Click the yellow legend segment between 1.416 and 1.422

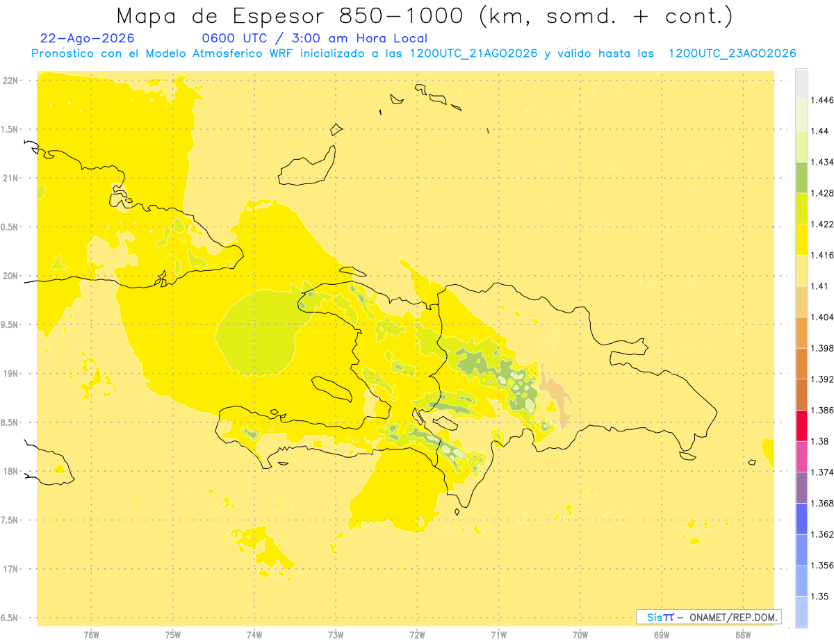pos(801,239)
